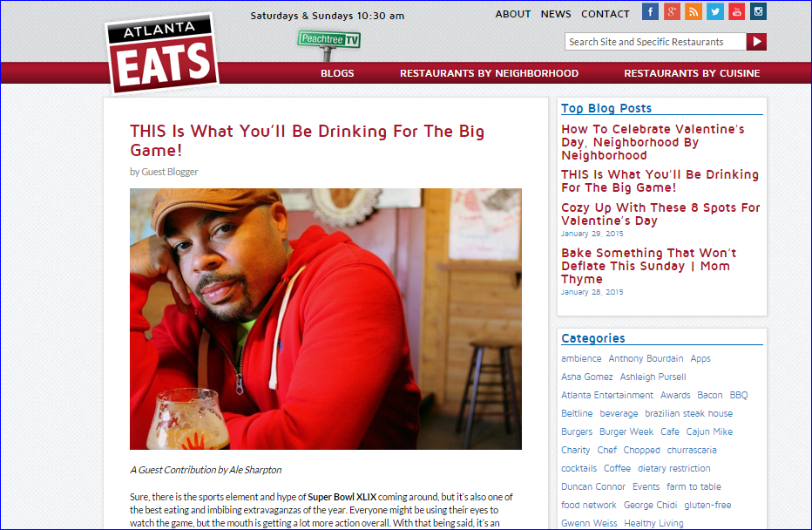Focus the Search Site and Restaurants field

click(655, 42)
